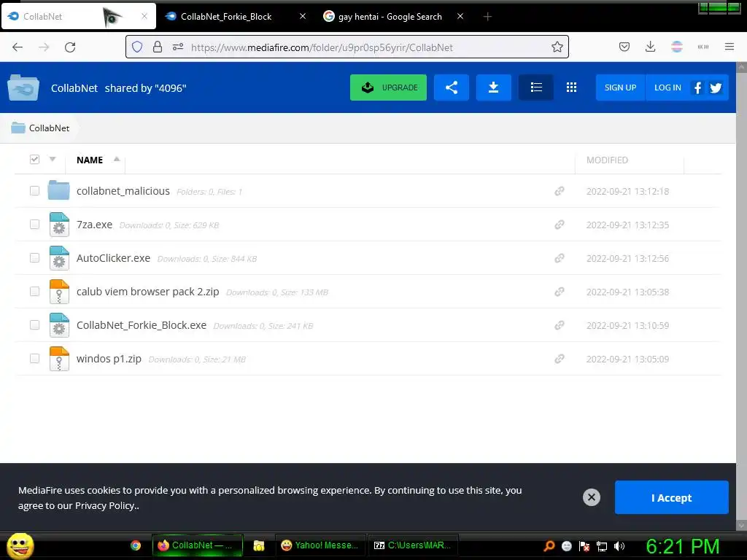Viewport: 747px width, 560px height.
Task: Download the whole folder
Action: click(x=494, y=87)
